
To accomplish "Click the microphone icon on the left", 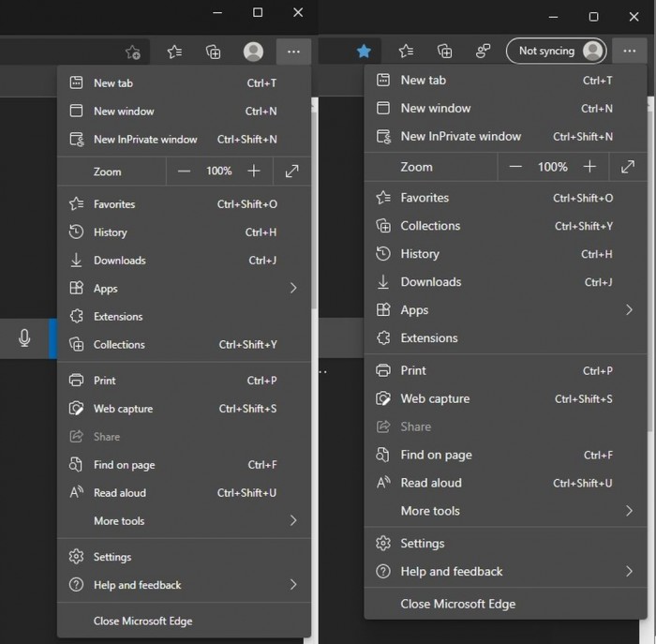I will 25,338.
